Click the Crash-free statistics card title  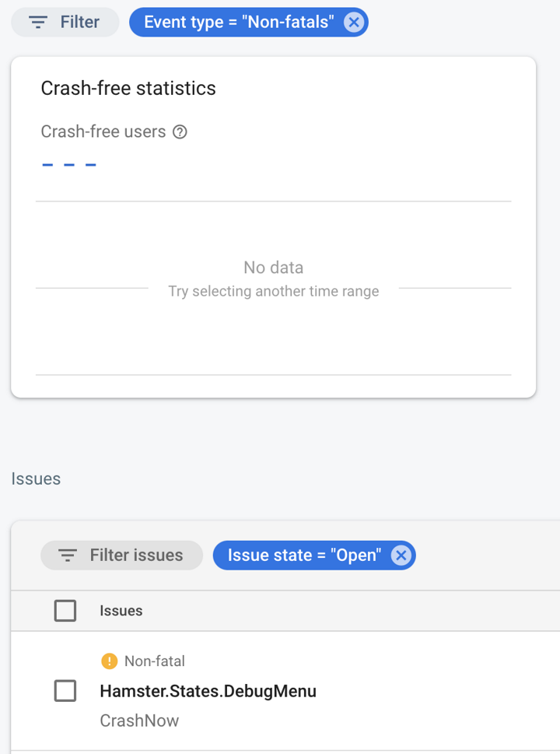point(128,88)
